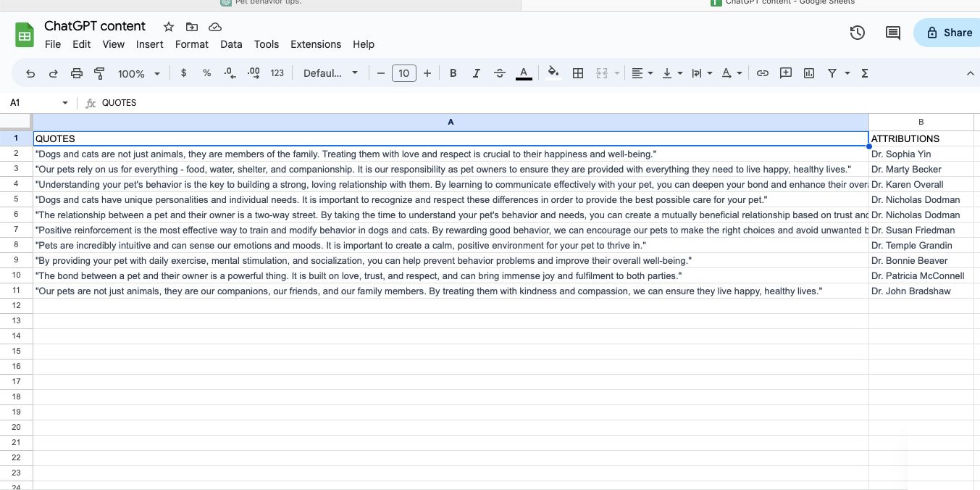The height and width of the screenshot is (490, 980).
Task: Expand the font family dropdown
Action: [x=330, y=72]
